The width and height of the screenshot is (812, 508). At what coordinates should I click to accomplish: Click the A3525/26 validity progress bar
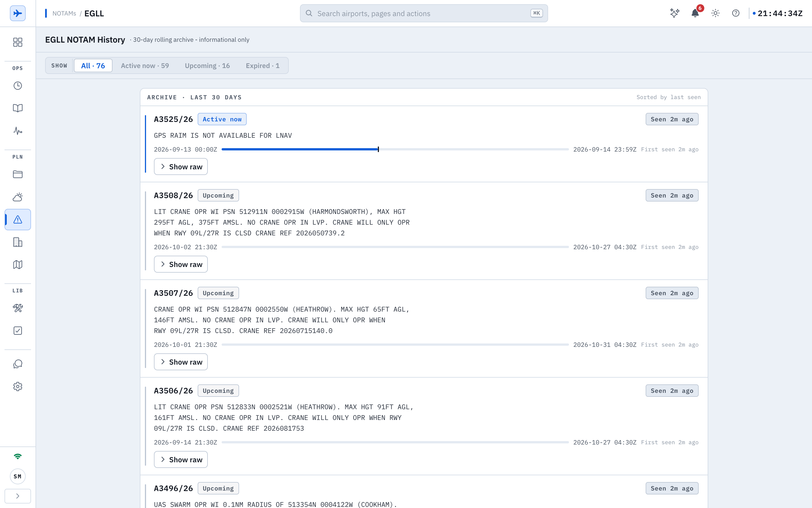(395, 150)
